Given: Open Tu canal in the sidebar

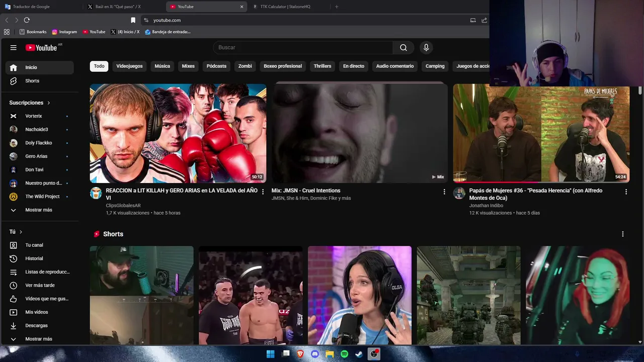Looking at the screenshot, I should (x=40, y=245).
